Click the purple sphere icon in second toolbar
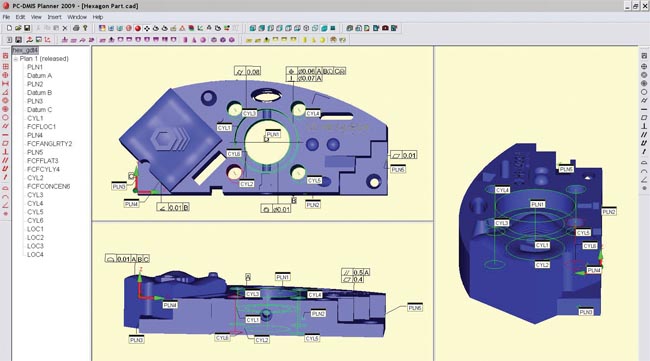The image size is (650, 361). (203, 40)
